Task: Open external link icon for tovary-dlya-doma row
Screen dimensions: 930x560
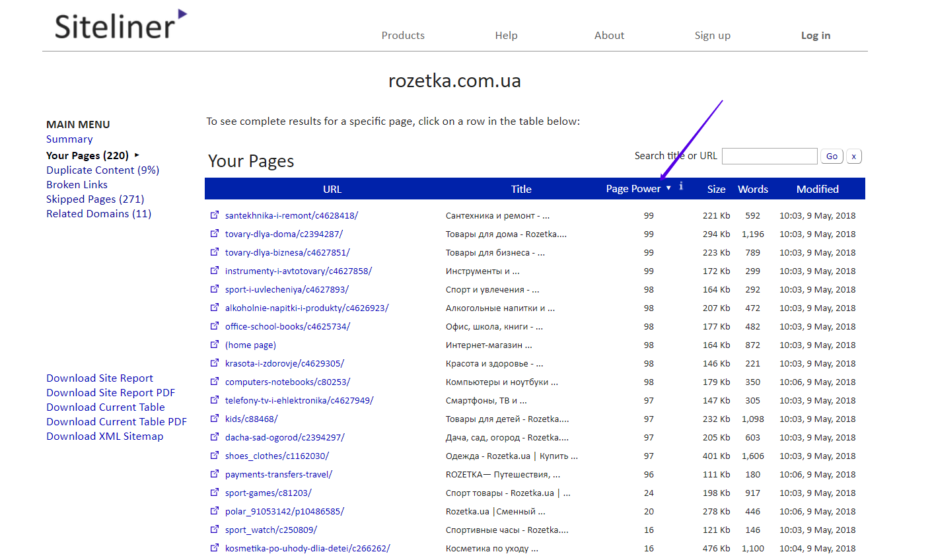Action: [x=215, y=234]
